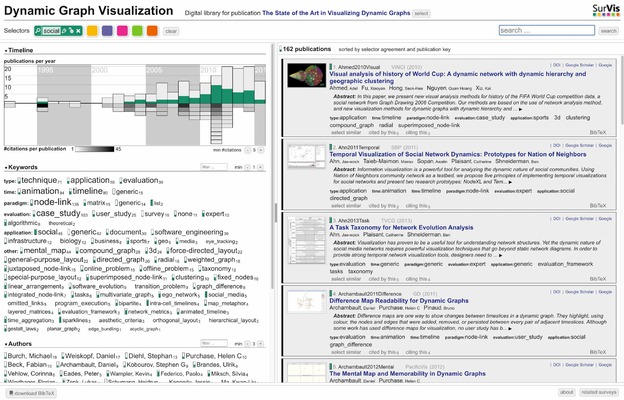624x400 pixels.
Task: Decrease Keywords min value with minus stepper
Action: point(248,167)
